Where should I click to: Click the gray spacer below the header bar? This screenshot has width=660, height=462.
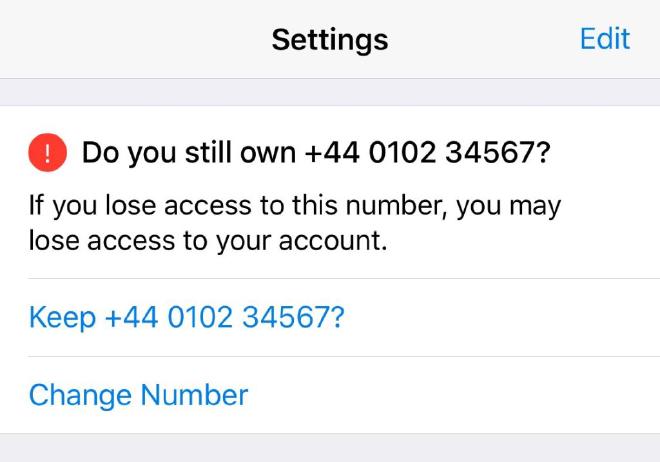pos(330,92)
